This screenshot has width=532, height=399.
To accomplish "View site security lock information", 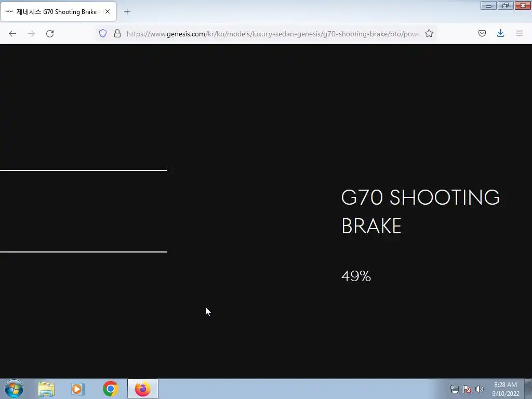I will 117,33.
